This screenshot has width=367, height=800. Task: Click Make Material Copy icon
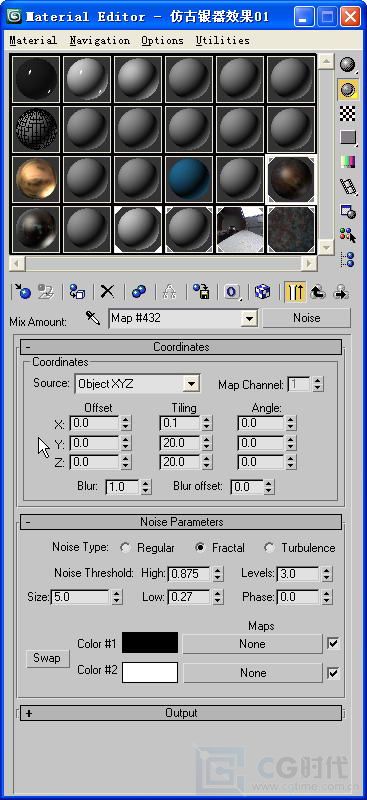138,292
